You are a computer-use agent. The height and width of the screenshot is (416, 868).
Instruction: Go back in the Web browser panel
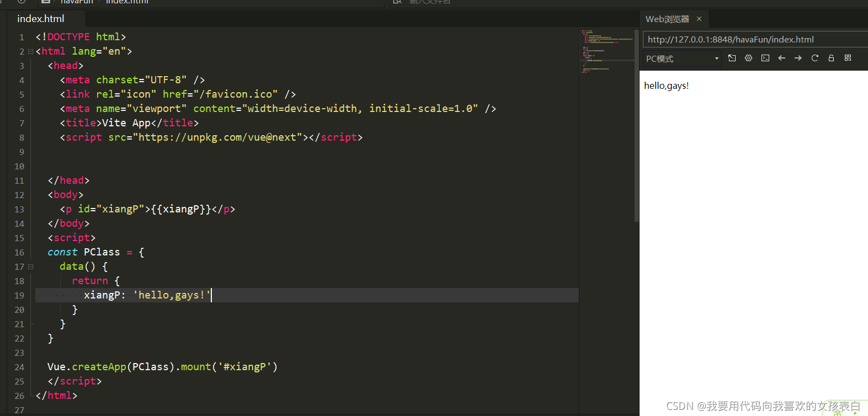[781, 58]
